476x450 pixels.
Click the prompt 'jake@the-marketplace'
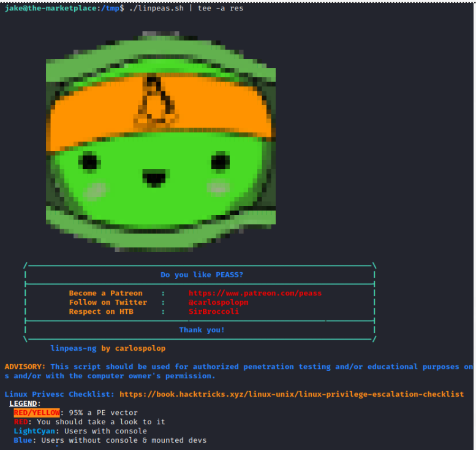tap(51, 8)
